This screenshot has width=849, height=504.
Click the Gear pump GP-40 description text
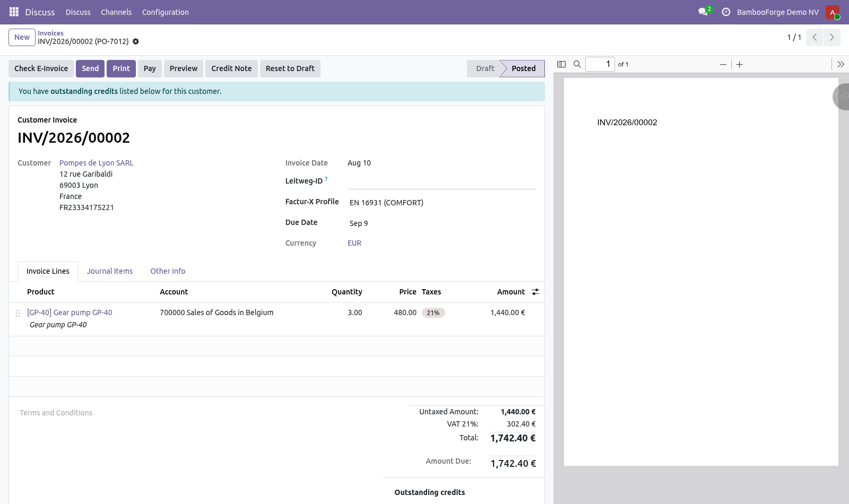click(58, 325)
